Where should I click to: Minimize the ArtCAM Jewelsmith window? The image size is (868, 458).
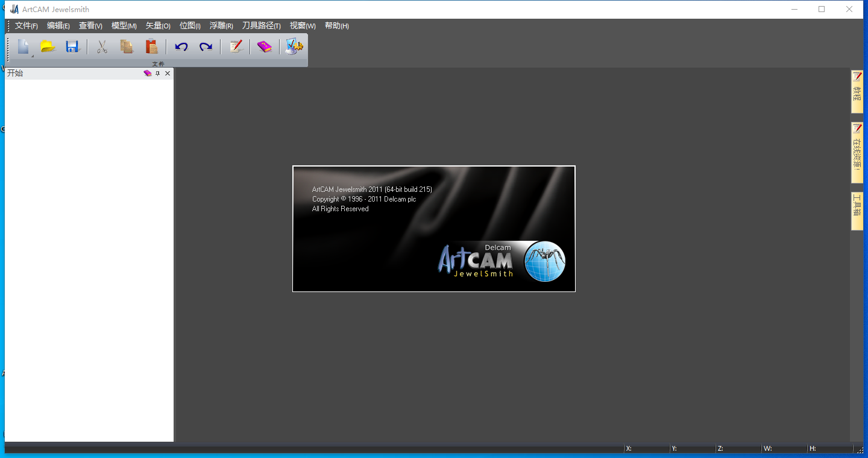click(794, 9)
